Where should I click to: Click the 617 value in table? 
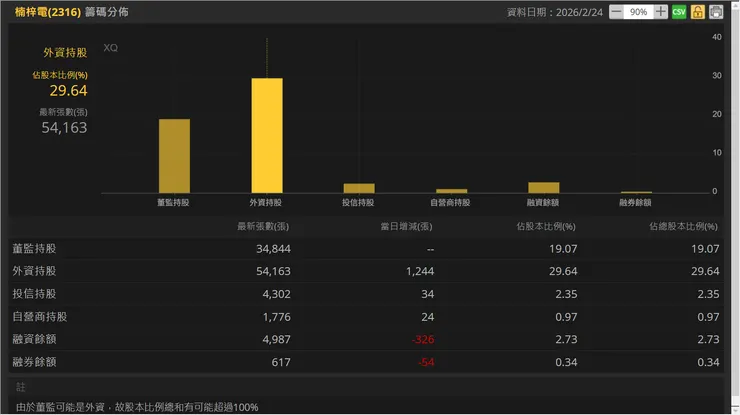point(281,362)
